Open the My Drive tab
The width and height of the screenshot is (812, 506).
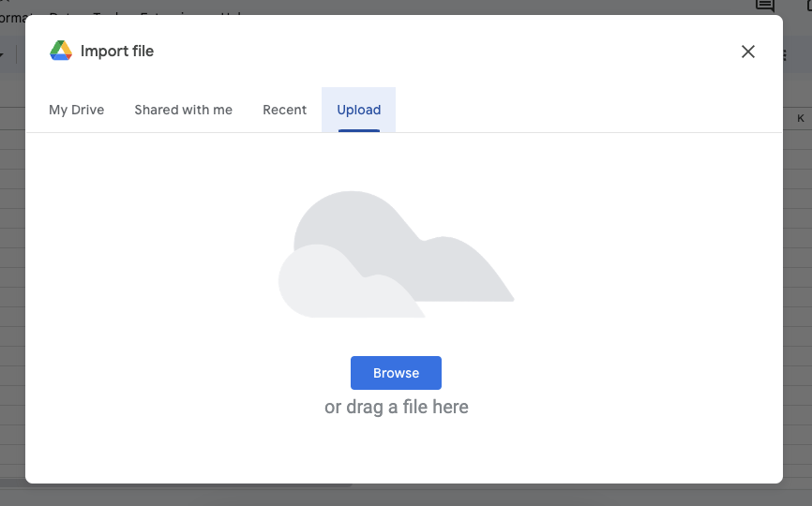(x=77, y=110)
